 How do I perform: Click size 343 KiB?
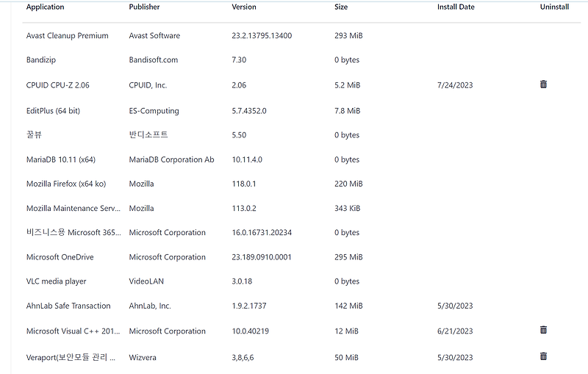347,209
